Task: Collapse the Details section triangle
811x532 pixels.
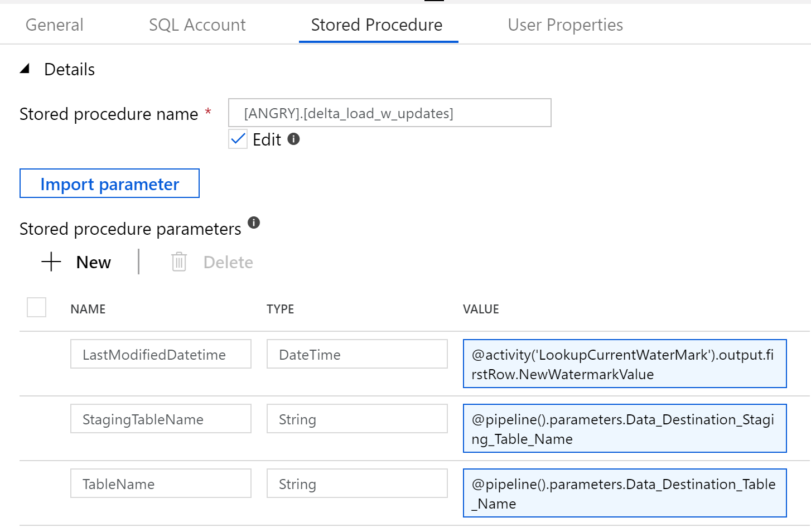Action: tap(25, 69)
